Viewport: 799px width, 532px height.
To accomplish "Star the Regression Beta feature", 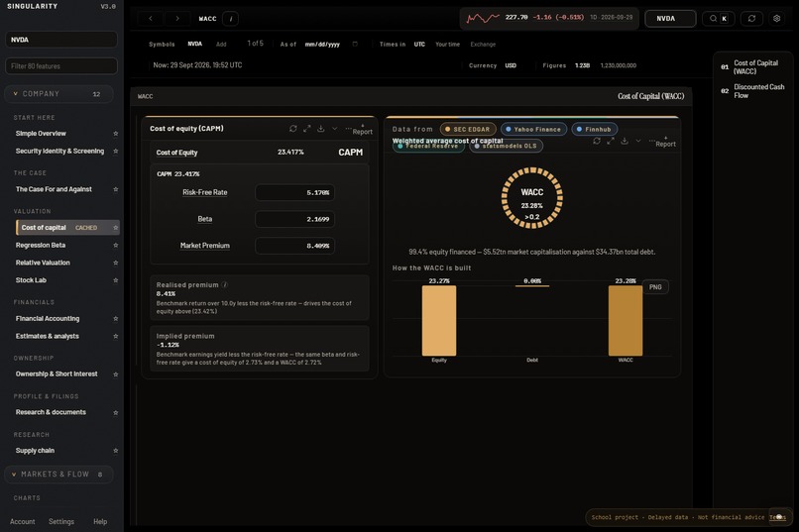I will (x=116, y=246).
